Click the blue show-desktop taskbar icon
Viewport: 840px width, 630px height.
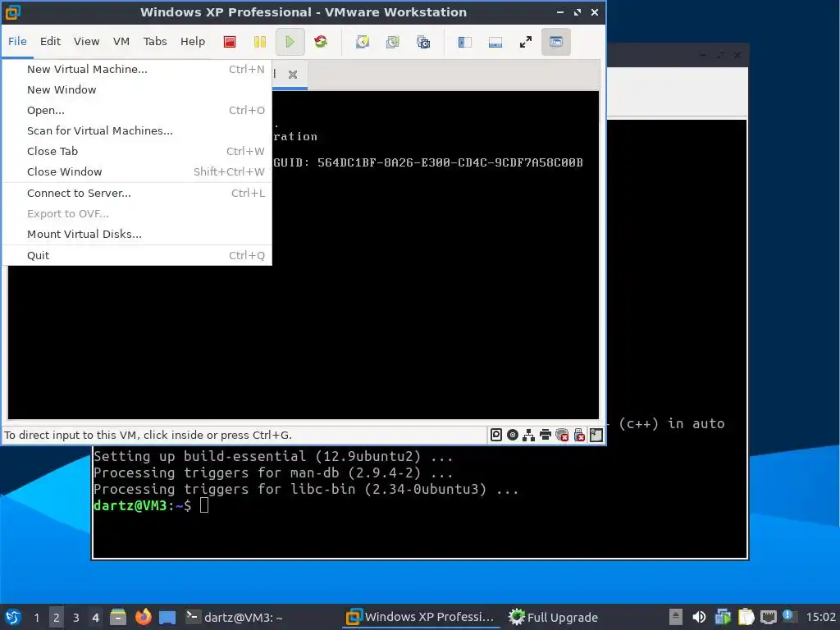(167, 617)
